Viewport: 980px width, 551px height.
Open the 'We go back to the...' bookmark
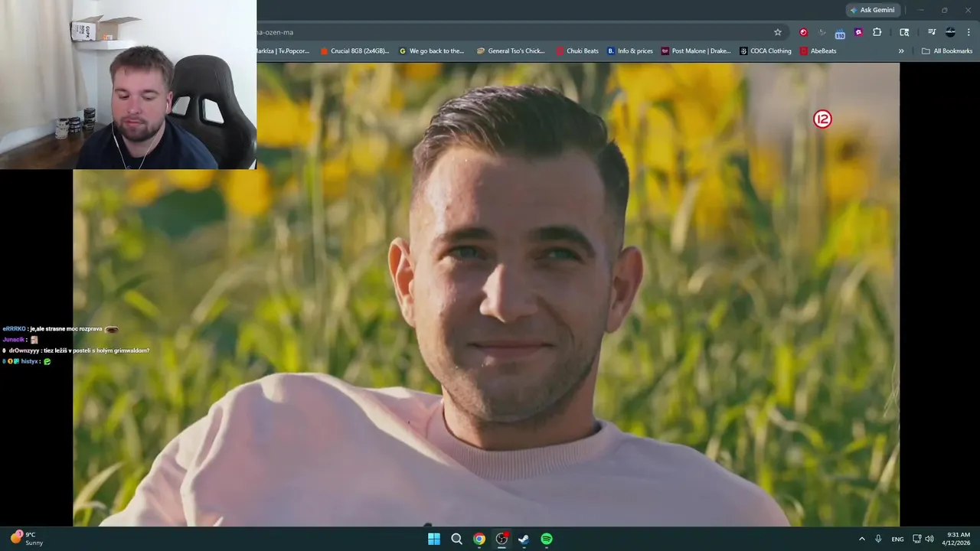432,51
